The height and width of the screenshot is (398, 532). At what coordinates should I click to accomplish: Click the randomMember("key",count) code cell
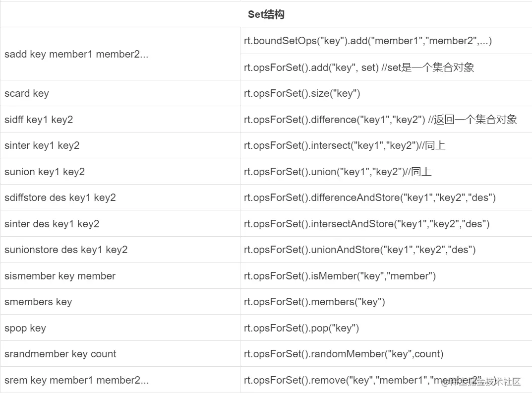point(344,354)
